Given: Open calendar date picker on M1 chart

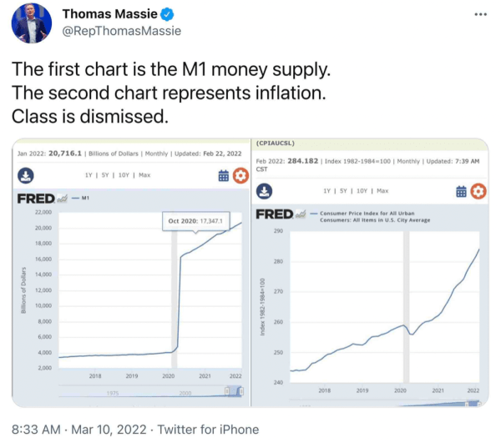Looking at the screenshot, I should 224,176.
